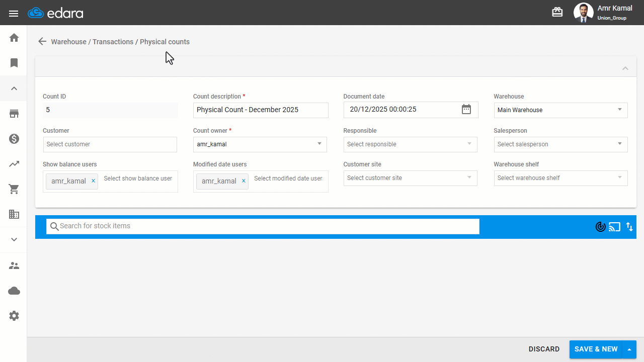This screenshot has height=362, width=644.
Task: Open the hamburger navigation menu
Action: [14, 13]
